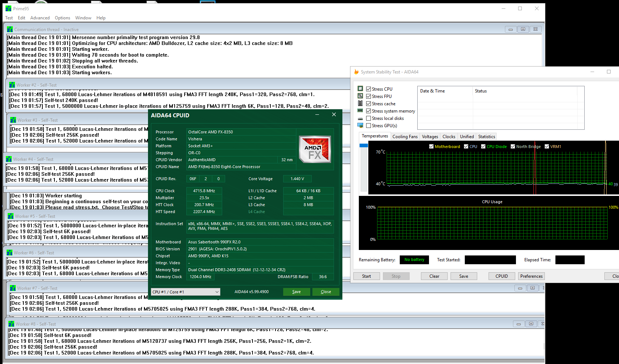Select the Unified tab
Viewport: 619px width, 364px height.
click(x=467, y=137)
